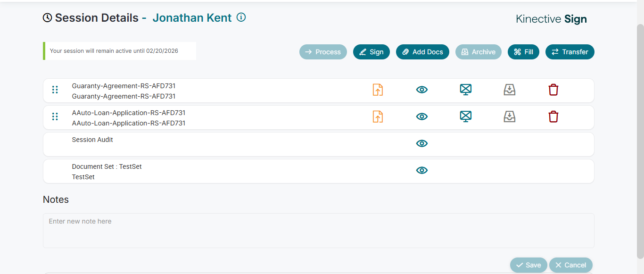Archive the Guaranty-Agreement document via inbox icon

[x=510, y=90]
